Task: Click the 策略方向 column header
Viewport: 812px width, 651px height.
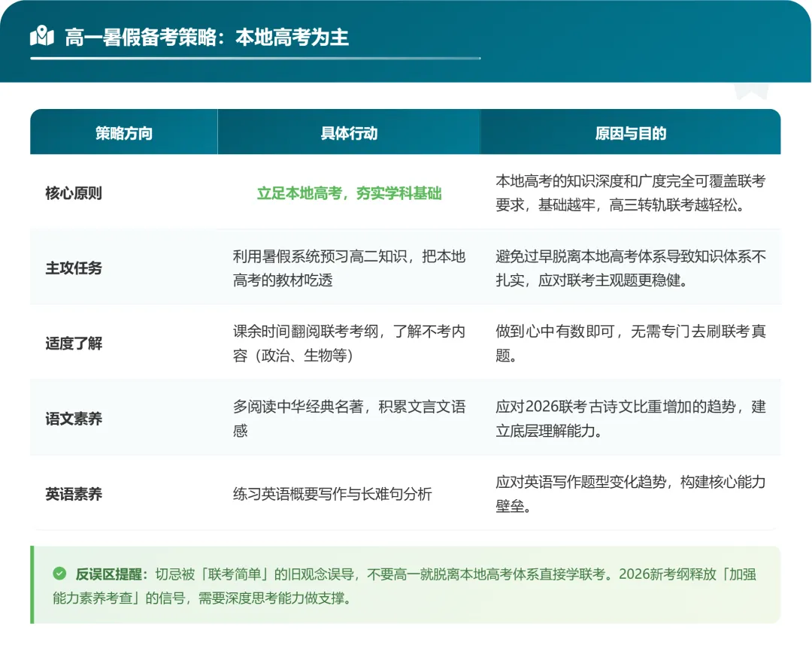Action: pos(124,133)
